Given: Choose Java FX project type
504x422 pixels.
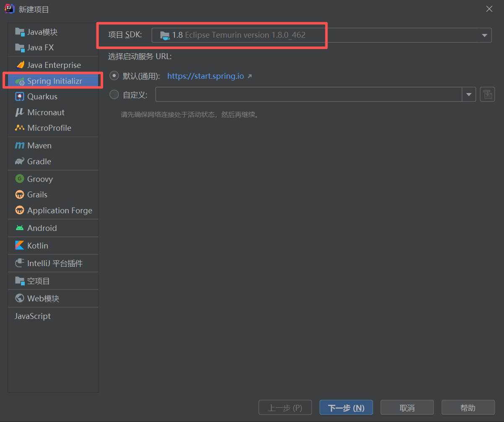Looking at the screenshot, I should tap(53, 47).
